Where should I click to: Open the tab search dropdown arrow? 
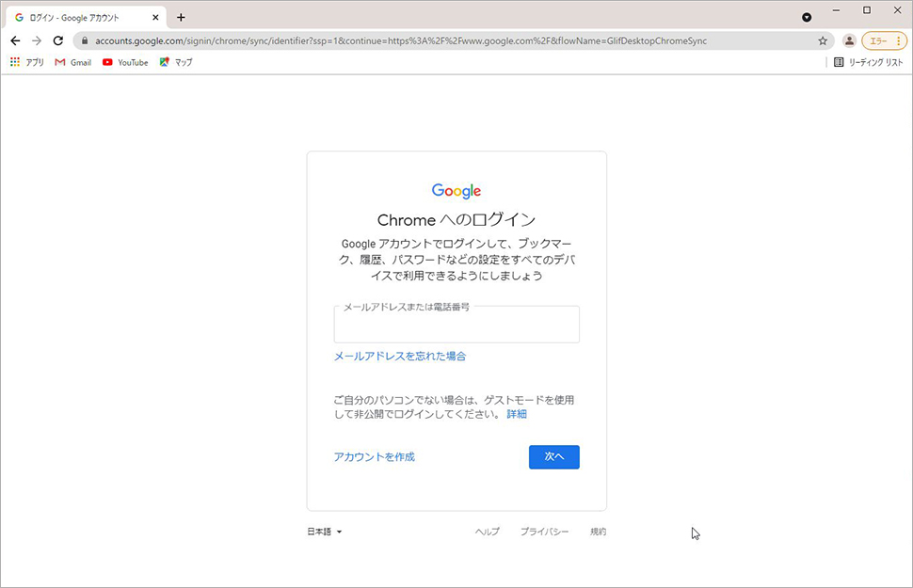coord(807,18)
